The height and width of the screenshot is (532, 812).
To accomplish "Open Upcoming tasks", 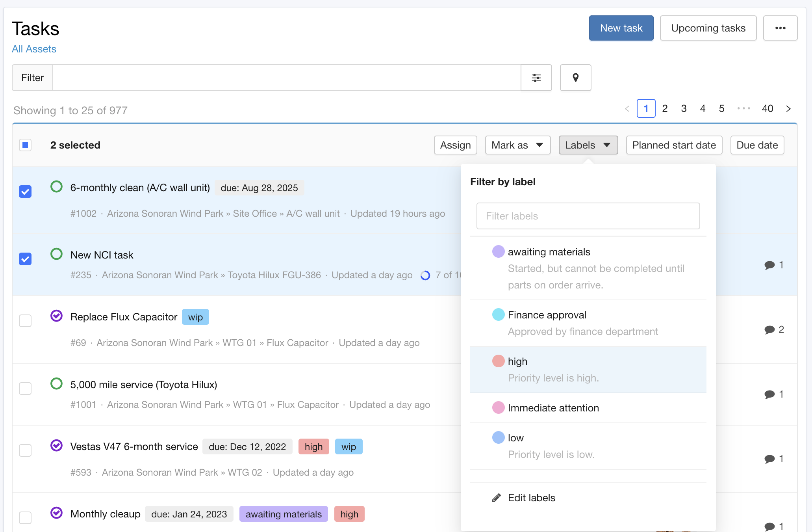I will coord(708,28).
